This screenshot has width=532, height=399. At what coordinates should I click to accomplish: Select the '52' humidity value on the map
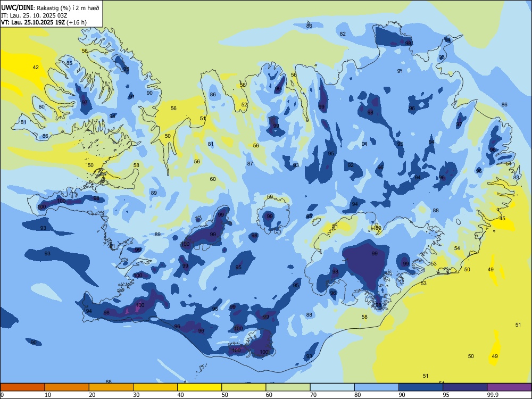244,105
